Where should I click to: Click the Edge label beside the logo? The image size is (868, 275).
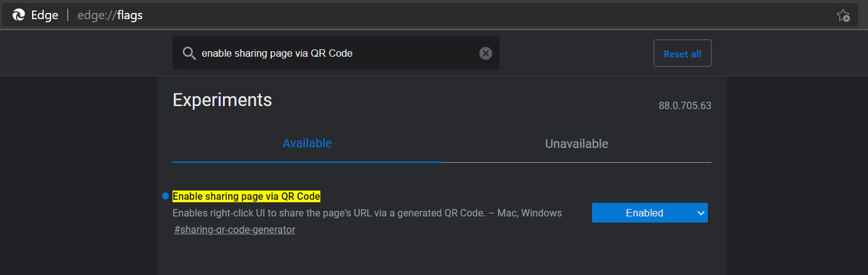pos(45,15)
